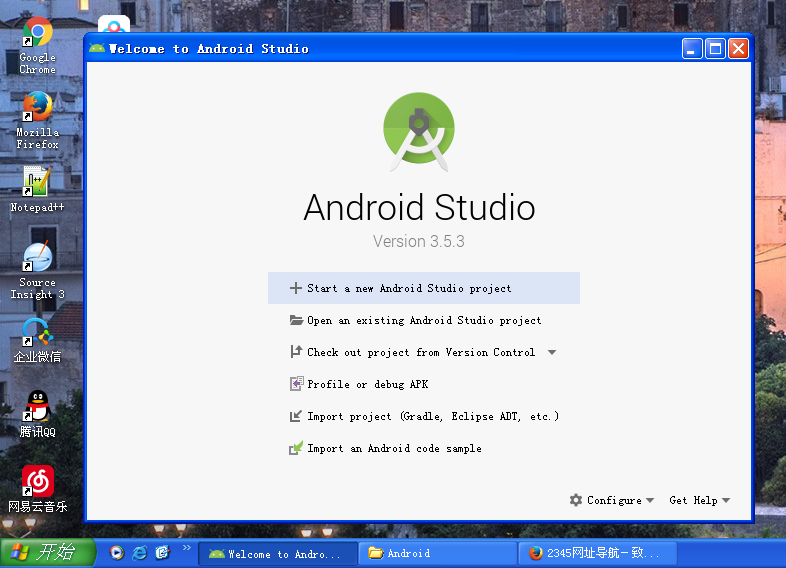Select the 腾讯QQ penguin desktop icon

pos(37,414)
